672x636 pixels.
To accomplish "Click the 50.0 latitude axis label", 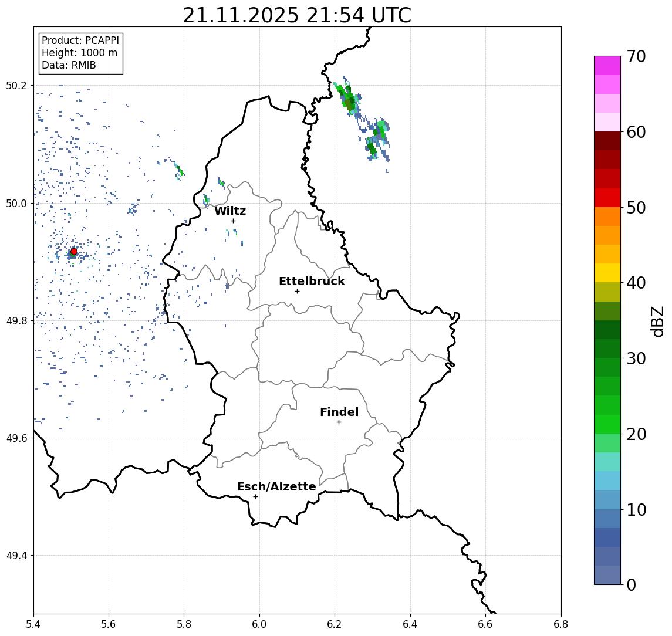I will [x=16, y=203].
